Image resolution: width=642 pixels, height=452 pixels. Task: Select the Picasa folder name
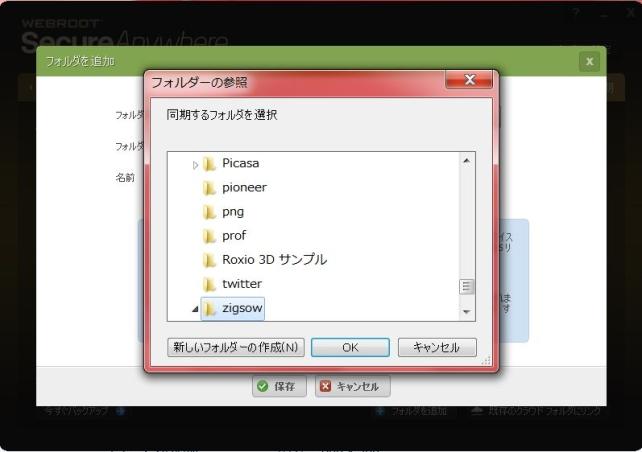point(240,163)
